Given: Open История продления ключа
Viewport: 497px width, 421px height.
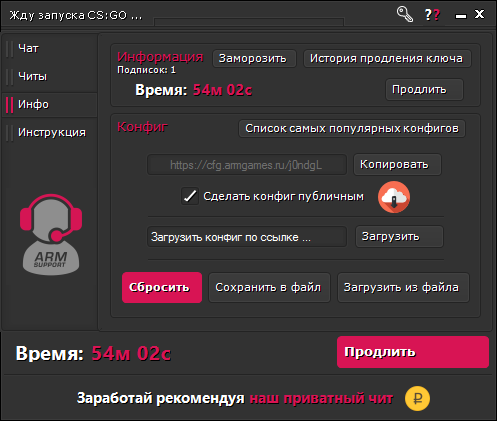Looking at the screenshot, I should point(387,59).
